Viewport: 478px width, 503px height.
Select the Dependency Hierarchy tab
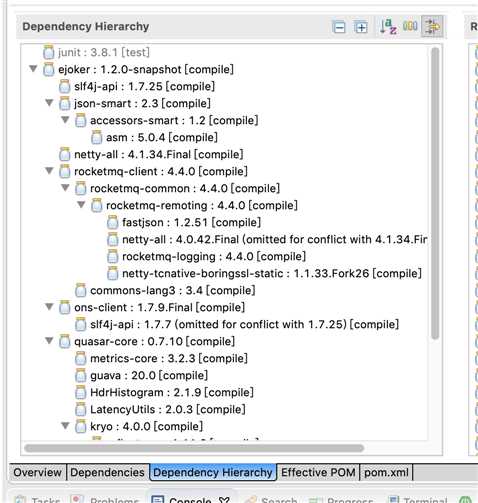213,472
